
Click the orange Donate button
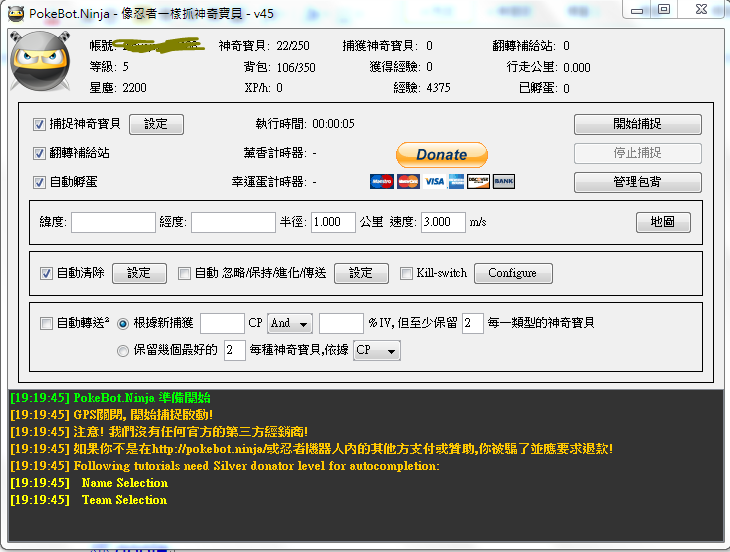tap(442, 155)
